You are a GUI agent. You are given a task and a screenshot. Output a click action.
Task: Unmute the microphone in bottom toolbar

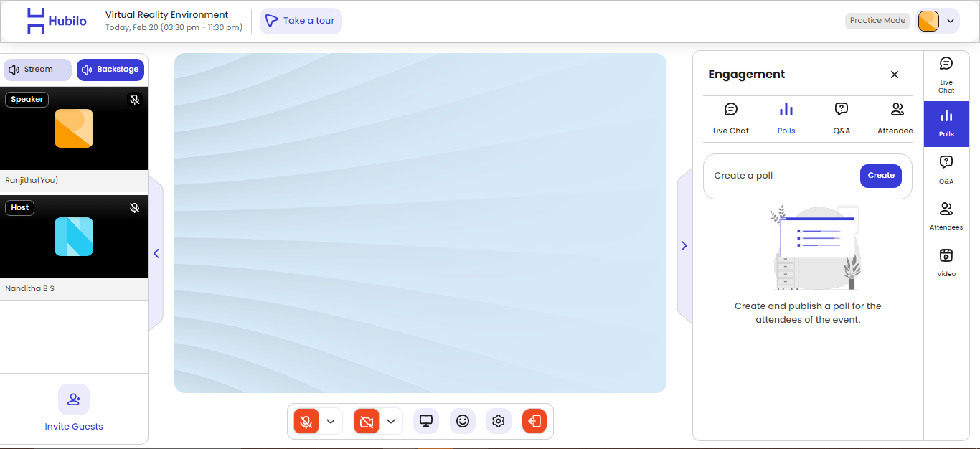click(x=306, y=421)
